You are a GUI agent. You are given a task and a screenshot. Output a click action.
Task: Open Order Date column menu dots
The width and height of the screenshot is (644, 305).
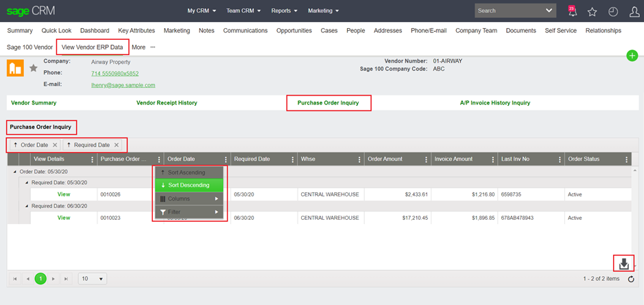[226, 159]
